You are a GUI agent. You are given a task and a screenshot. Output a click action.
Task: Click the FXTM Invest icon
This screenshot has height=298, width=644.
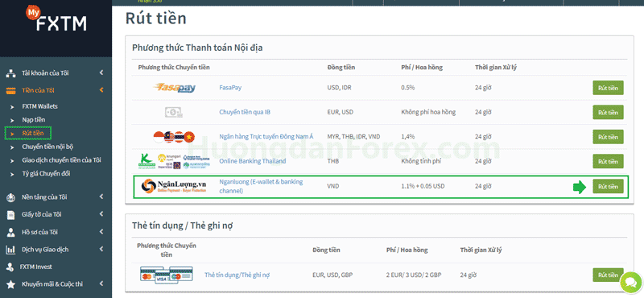10,267
